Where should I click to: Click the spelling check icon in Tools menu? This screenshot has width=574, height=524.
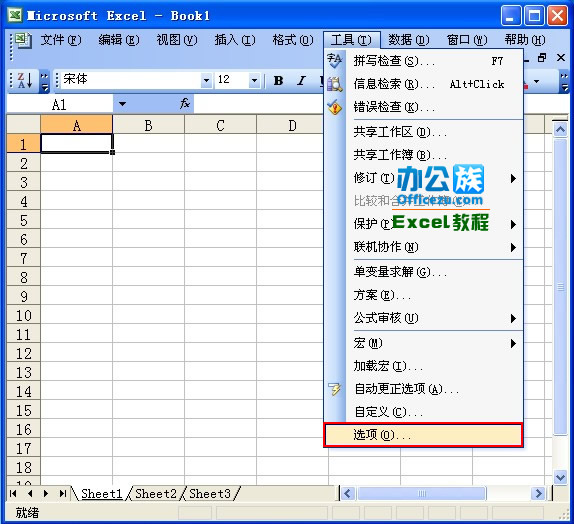[335, 60]
